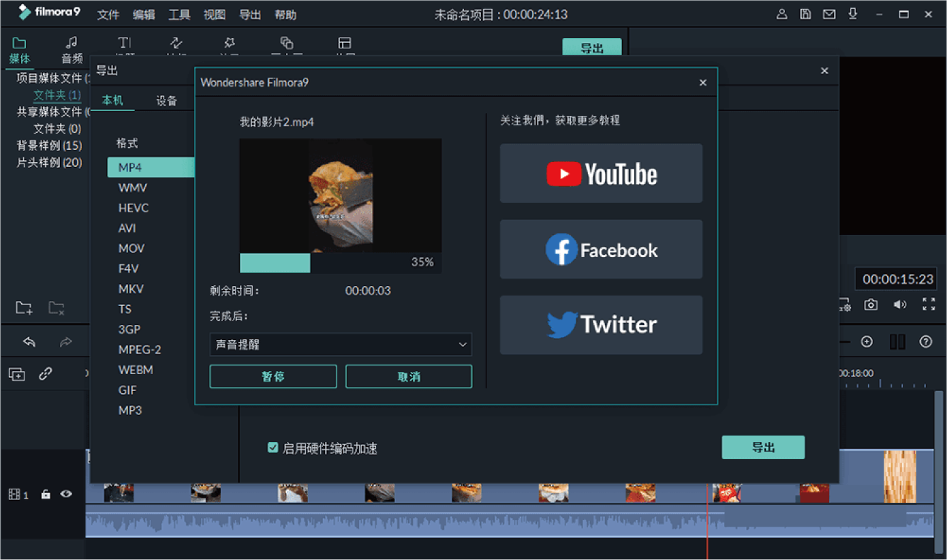The height and width of the screenshot is (560, 947).
Task: Click the 35% export progress bar
Action: tap(341, 262)
